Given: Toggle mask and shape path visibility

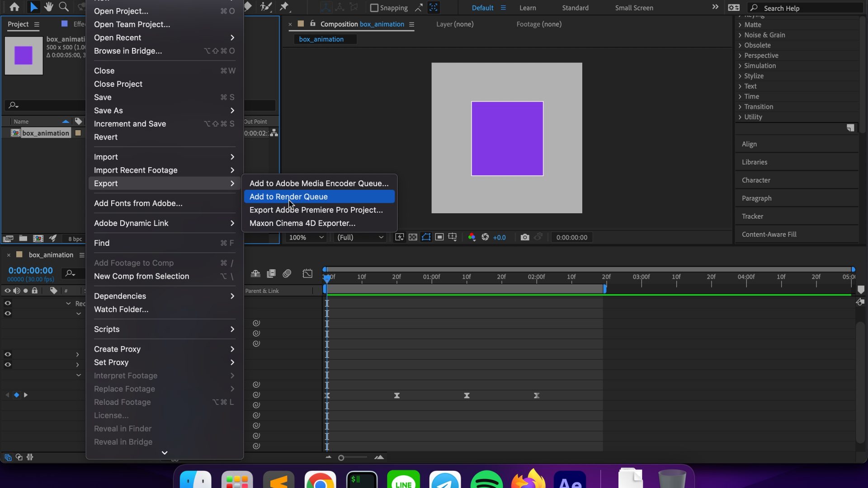Looking at the screenshot, I should 426,237.
